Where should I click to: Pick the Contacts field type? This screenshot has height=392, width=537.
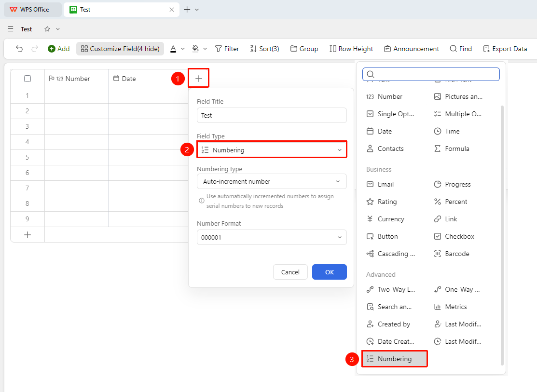click(x=385, y=149)
